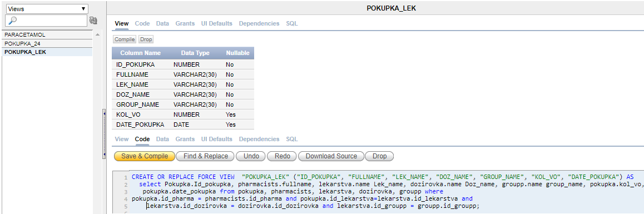Viewport: 644px width, 214px height.
Task: Click the Find & Replace button
Action: [206, 156]
